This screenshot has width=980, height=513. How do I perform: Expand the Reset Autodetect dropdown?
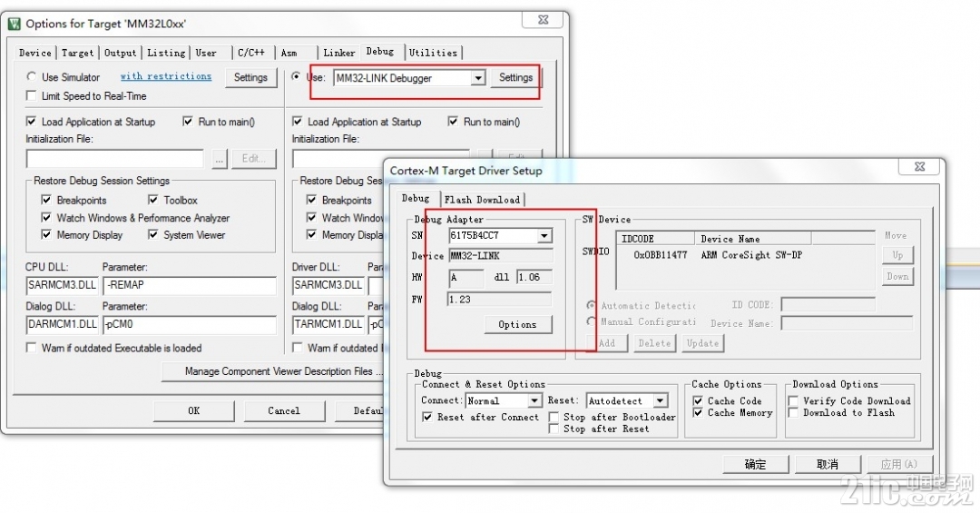(x=661, y=400)
